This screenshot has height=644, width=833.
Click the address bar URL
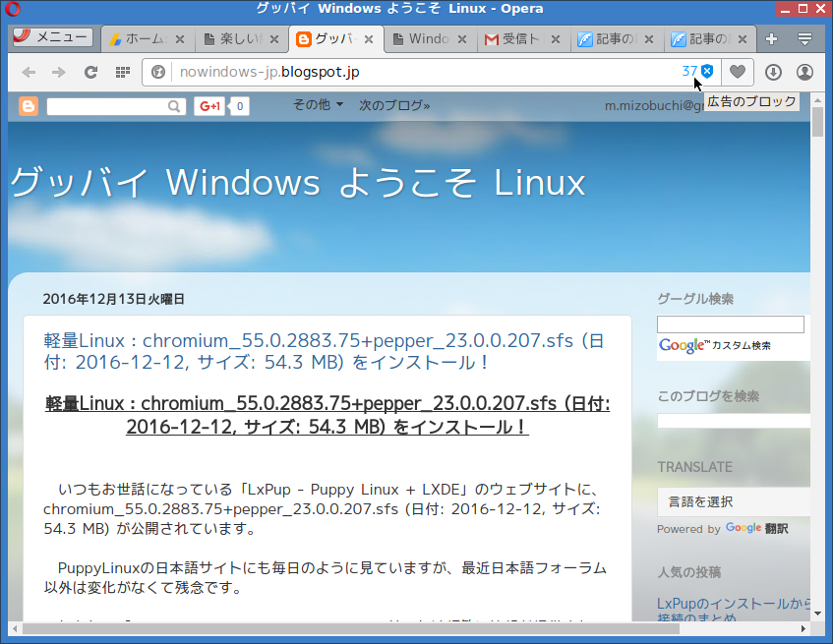(x=269, y=72)
